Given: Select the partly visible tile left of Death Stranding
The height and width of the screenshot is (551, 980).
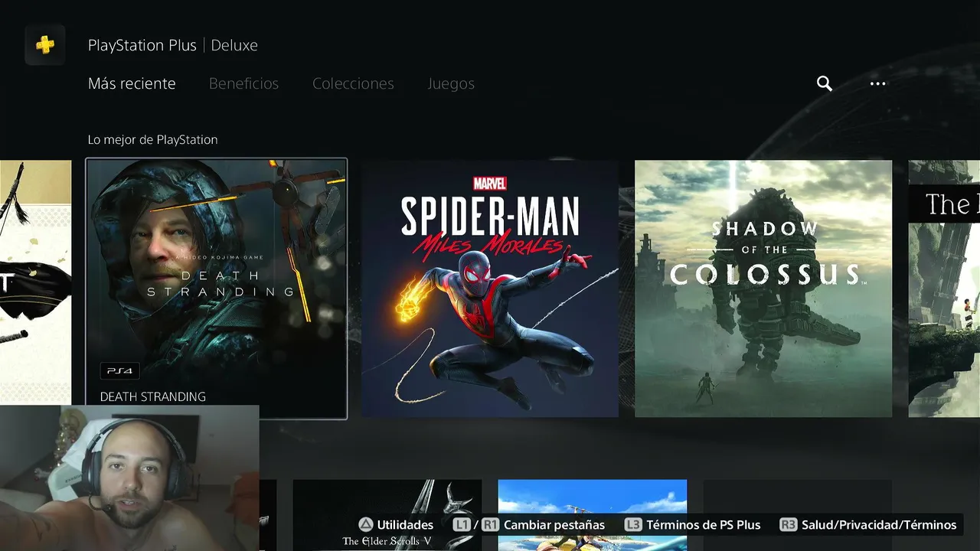Looking at the screenshot, I should coord(35,282).
